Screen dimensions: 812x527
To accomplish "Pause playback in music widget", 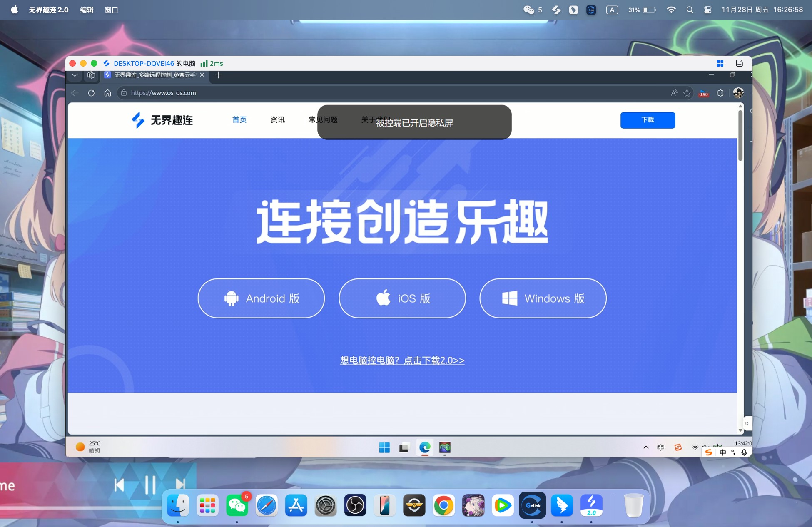I will (x=150, y=485).
